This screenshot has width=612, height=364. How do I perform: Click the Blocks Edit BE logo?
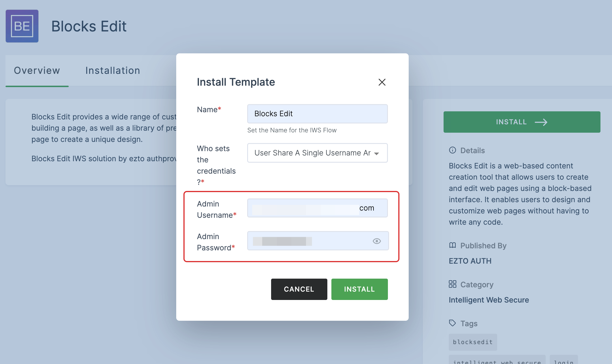tap(22, 26)
